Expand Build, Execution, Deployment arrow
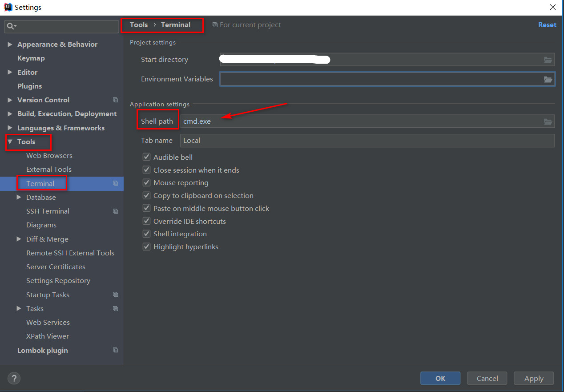The image size is (564, 392). pyautogui.click(x=10, y=114)
